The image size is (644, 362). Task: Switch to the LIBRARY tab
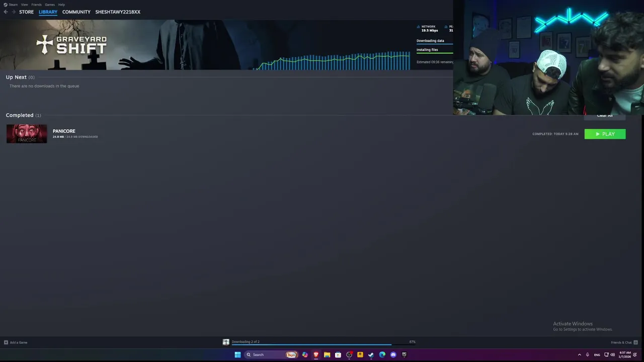[48, 12]
